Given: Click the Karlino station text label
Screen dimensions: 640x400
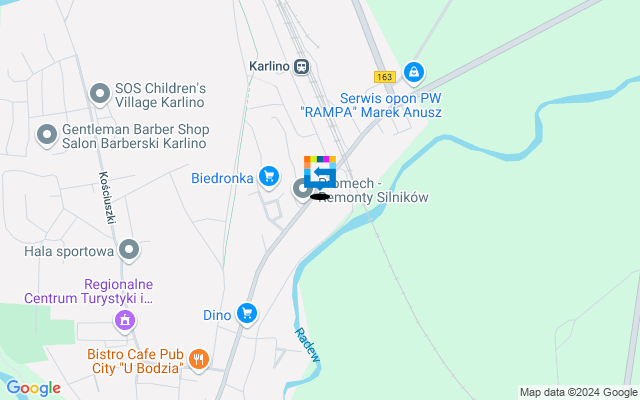Looking at the screenshot, I should [269, 66].
